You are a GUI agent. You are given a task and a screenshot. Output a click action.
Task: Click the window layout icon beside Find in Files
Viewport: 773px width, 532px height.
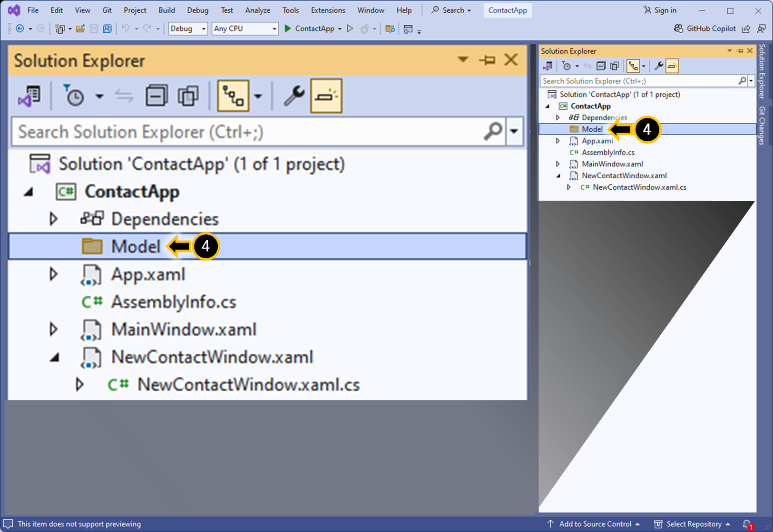pos(408,29)
